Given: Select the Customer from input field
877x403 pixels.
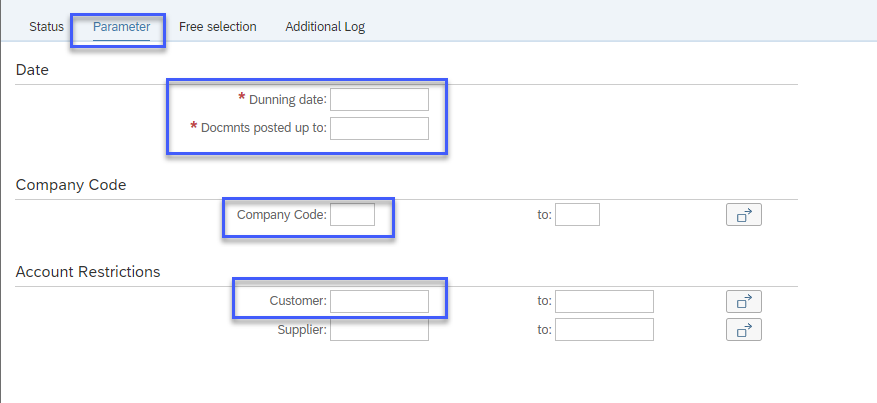Looking at the screenshot, I should pyautogui.click(x=379, y=301).
